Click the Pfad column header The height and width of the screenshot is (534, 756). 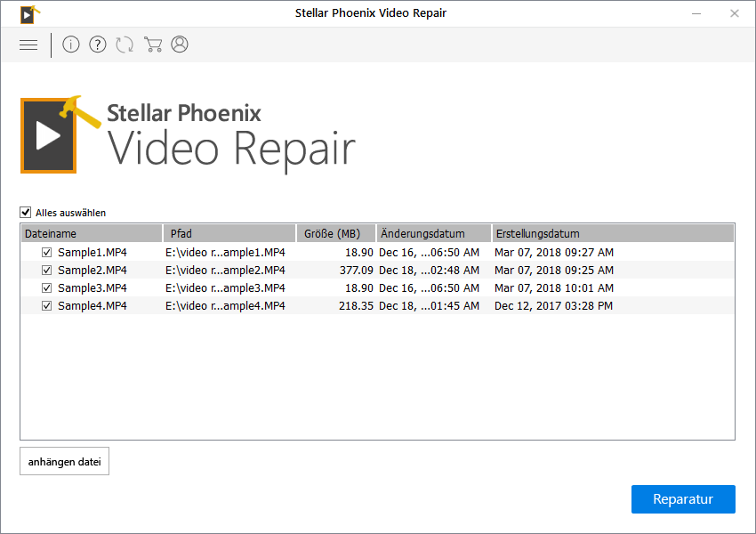(x=229, y=233)
